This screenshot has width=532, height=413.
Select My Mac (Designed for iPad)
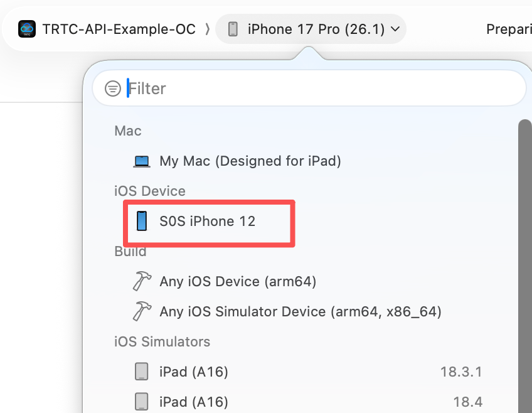tap(250, 161)
